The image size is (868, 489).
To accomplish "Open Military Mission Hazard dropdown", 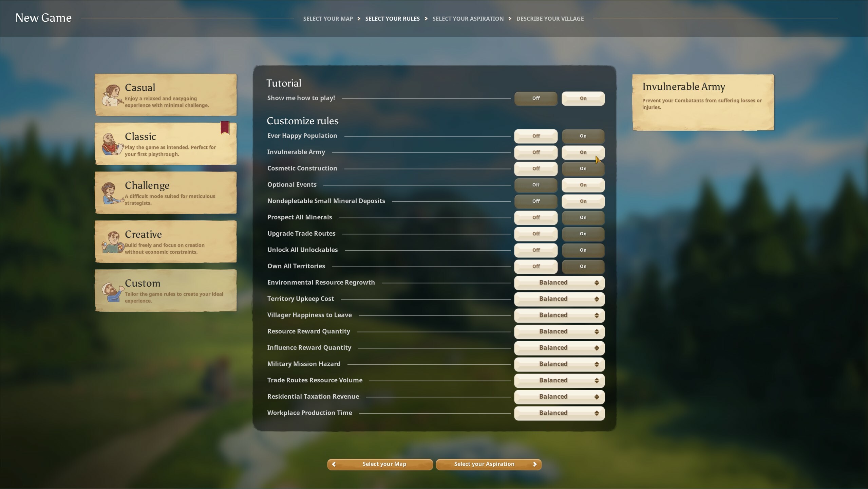I will 559,364.
